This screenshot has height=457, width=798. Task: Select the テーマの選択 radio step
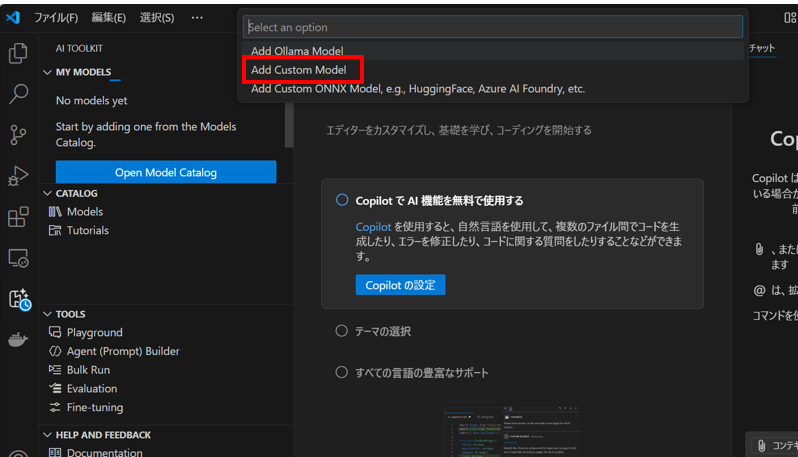tap(341, 331)
